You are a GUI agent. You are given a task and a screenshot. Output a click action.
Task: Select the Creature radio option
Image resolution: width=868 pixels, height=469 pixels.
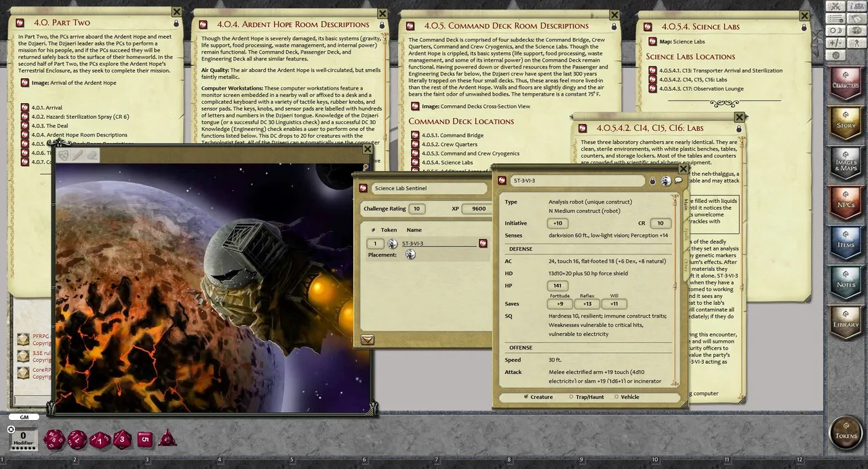[538, 397]
